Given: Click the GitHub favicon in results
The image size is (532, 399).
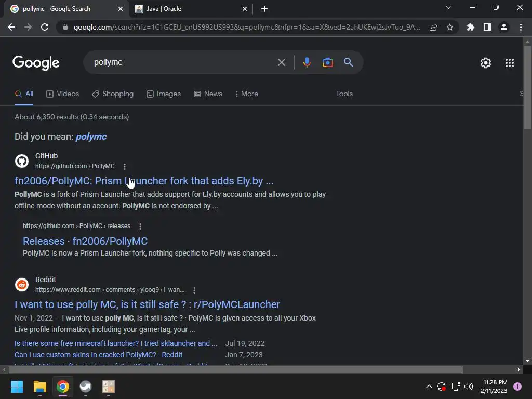Looking at the screenshot, I should tap(22, 161).
